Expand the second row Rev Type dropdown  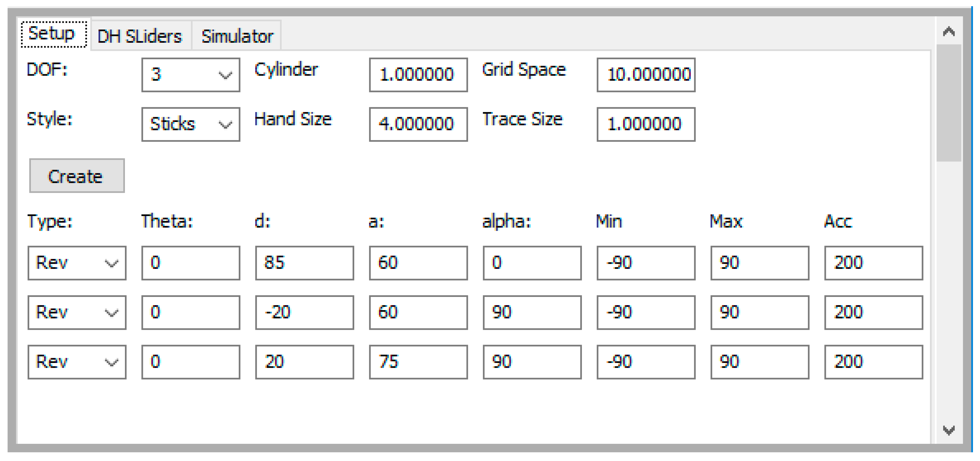[77, 312]
